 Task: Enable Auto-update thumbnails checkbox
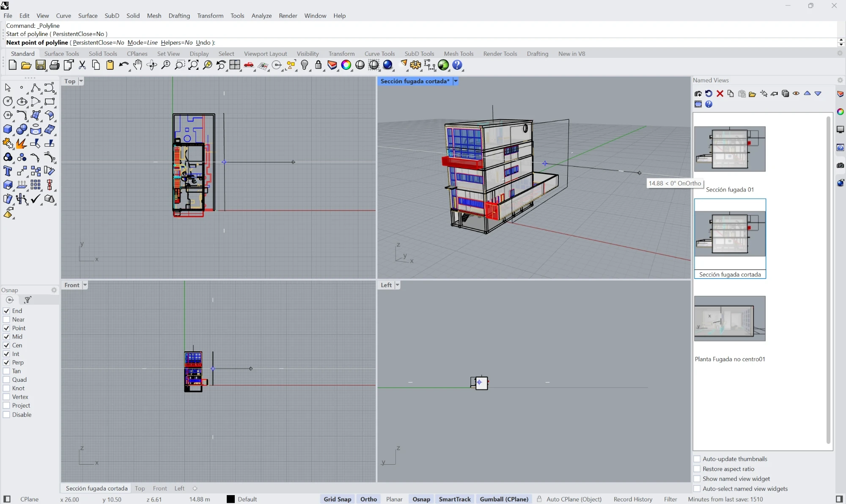[697, 459]
